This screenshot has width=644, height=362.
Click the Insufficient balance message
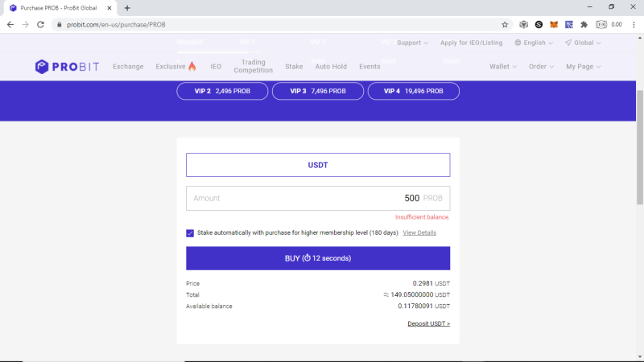tap(422, 217)
